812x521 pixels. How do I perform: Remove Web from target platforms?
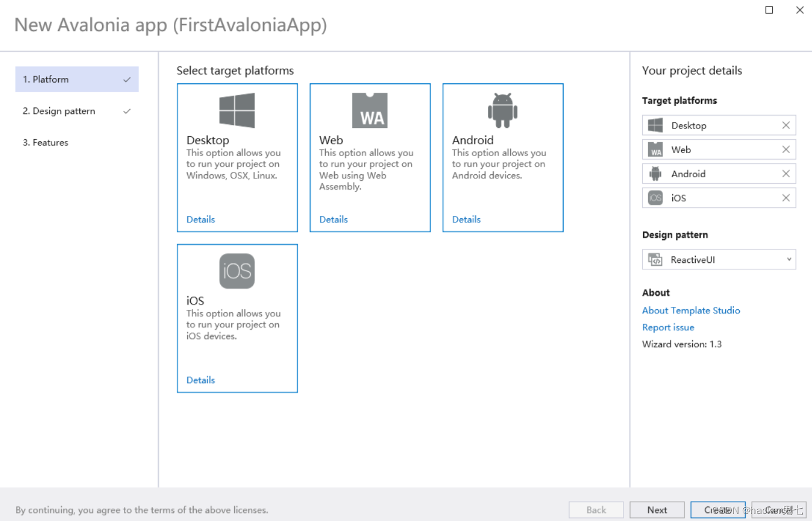point(786,150)
